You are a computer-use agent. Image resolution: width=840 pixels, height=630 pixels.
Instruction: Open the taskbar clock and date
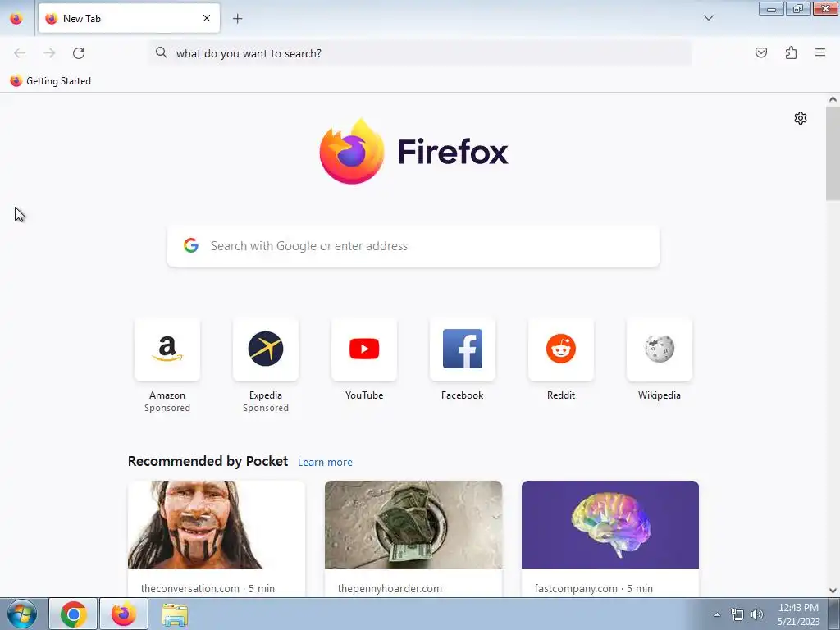[x=798, y=614]
